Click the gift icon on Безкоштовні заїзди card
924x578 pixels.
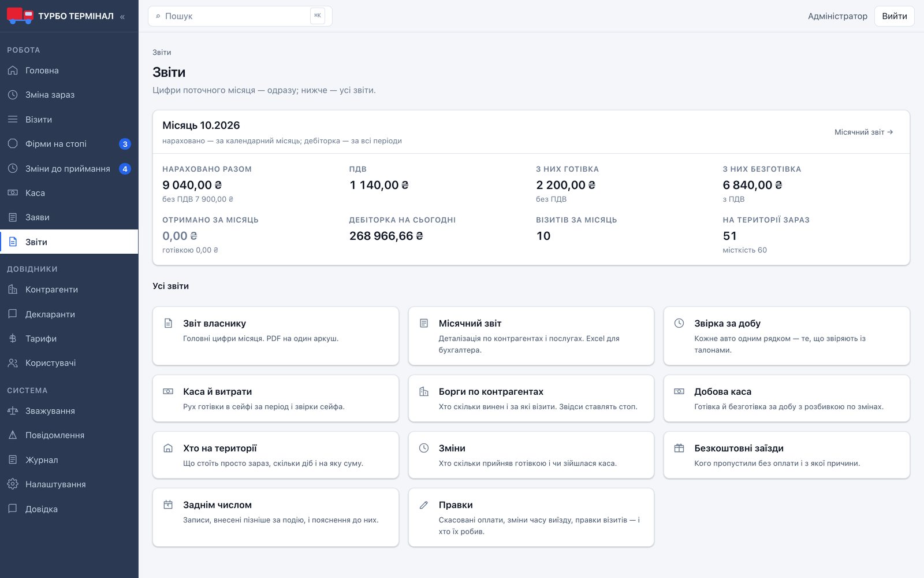pos(679,449)
